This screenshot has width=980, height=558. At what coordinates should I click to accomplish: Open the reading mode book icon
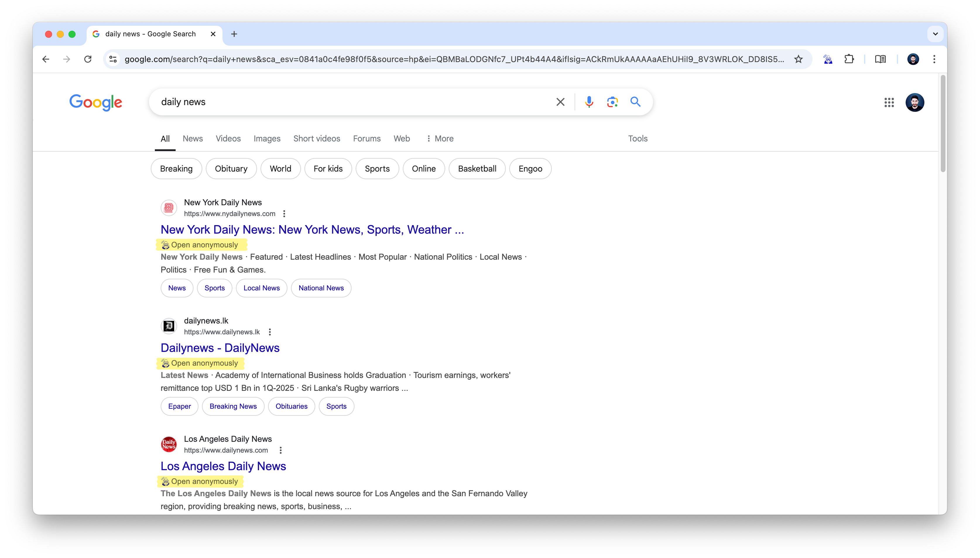point(880,59)
